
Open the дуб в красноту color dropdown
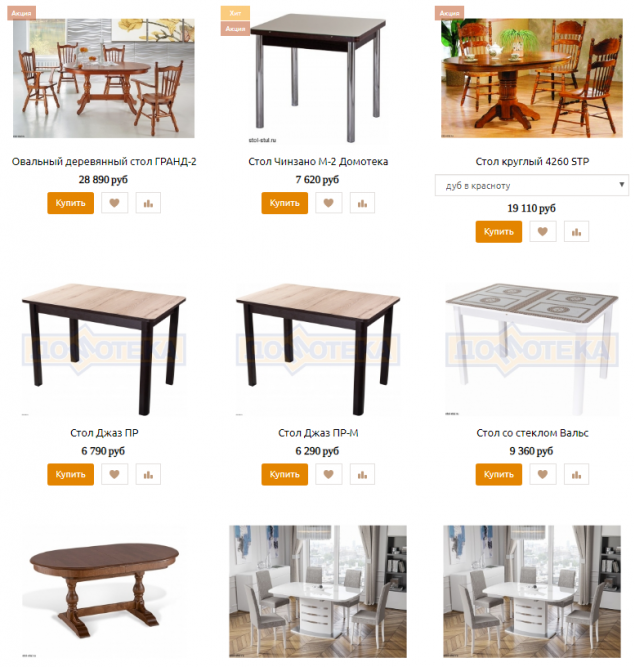[x=531, y=185]
